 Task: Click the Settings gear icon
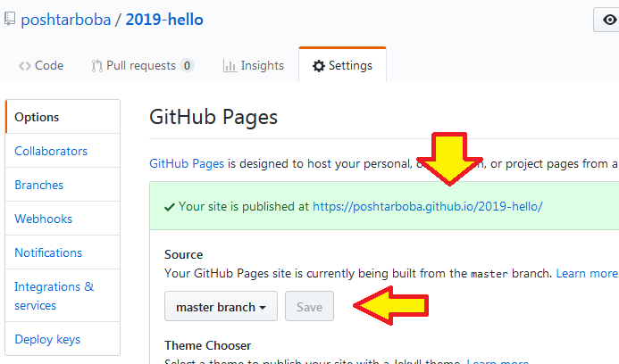tap(319, 66)
